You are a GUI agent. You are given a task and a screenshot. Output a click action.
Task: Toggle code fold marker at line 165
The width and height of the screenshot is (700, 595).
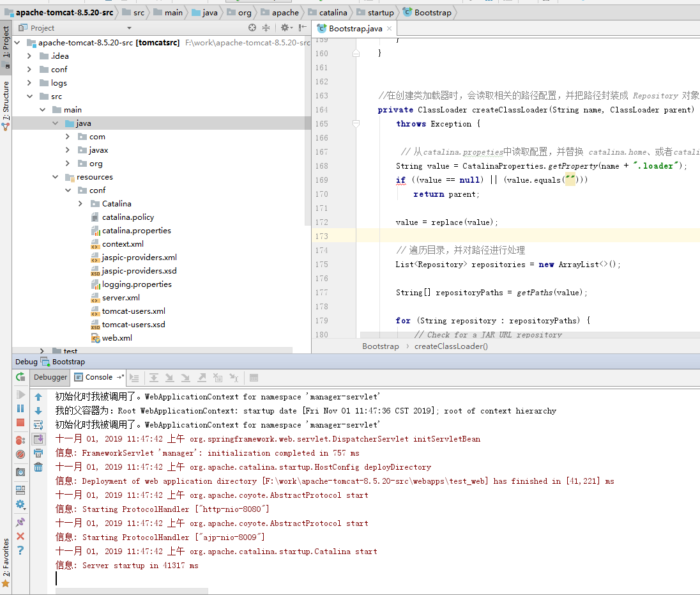356,124
